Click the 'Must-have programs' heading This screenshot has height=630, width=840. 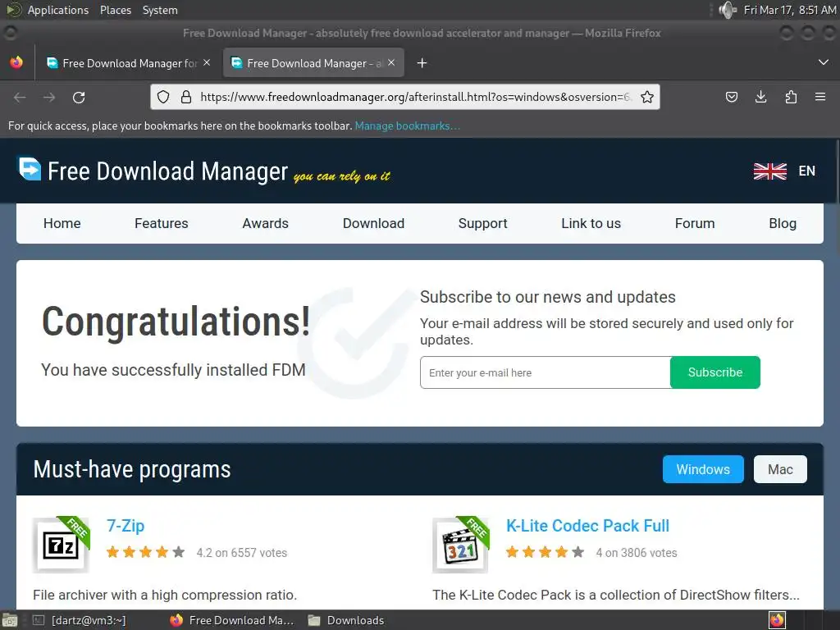pos(132,469)
